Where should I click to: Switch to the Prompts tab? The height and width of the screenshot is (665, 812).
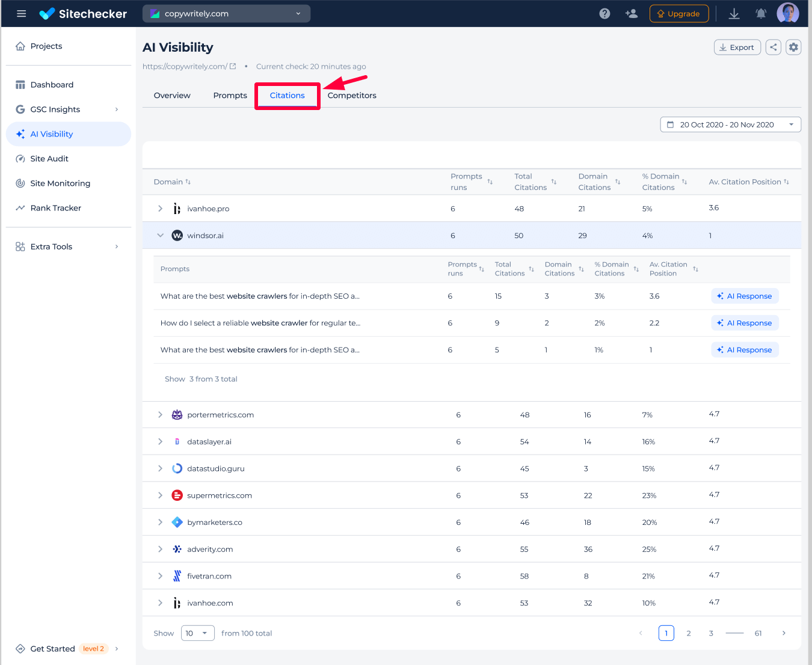(230, 96)
